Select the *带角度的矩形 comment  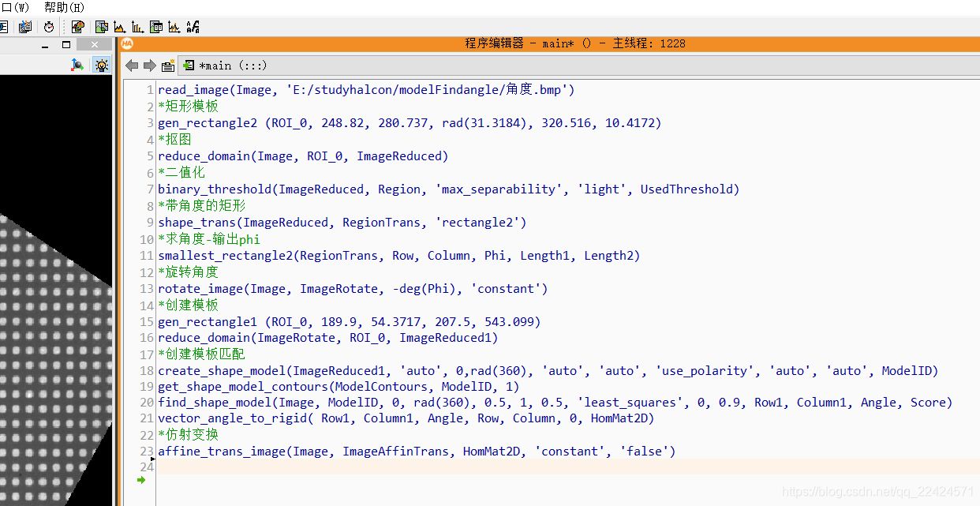201,205
